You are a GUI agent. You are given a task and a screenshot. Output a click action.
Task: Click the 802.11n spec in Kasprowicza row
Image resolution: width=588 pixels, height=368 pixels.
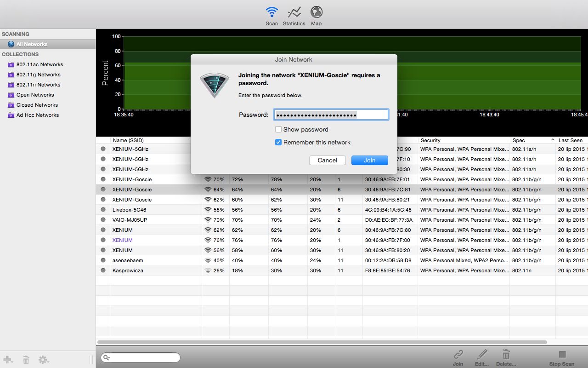click(521, 270)
